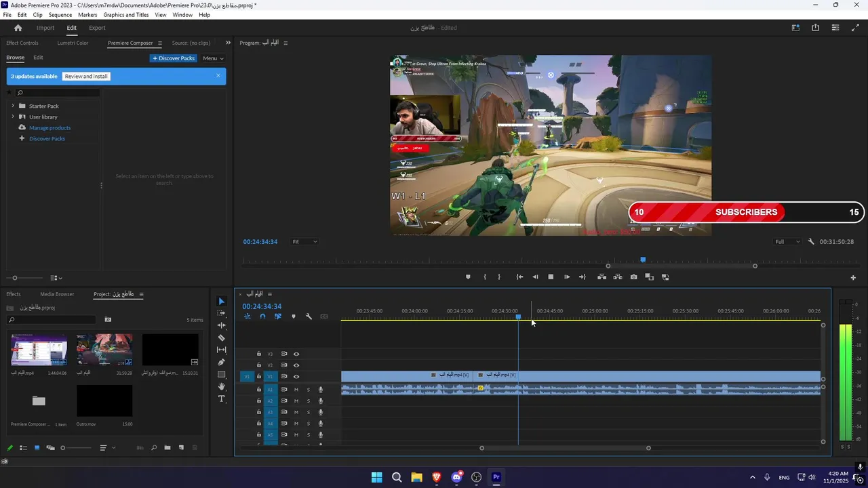Click the Mark In button
The width and height of the screenshot is (868, 488).
(x=484, y=277)
